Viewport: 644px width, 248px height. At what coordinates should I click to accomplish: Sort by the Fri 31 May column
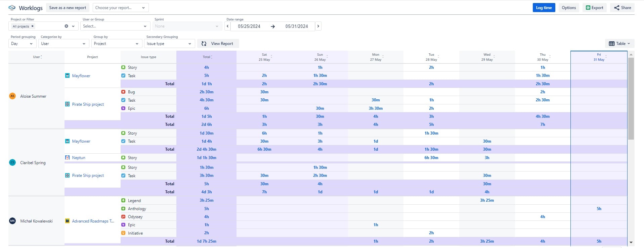pos(599,57)
